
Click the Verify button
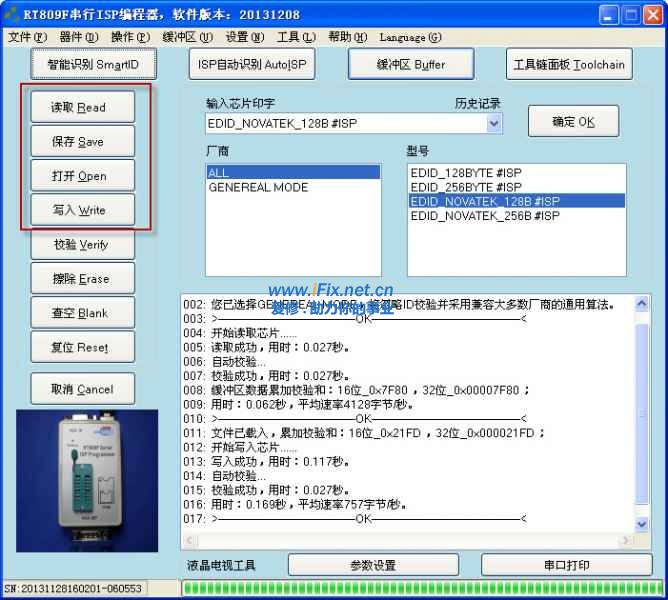79,244
